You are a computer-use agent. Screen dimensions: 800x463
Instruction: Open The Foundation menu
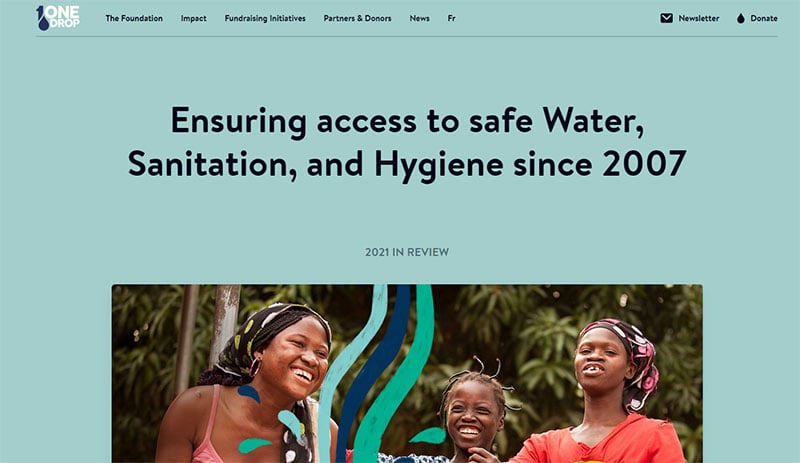[x=134, y=18]
